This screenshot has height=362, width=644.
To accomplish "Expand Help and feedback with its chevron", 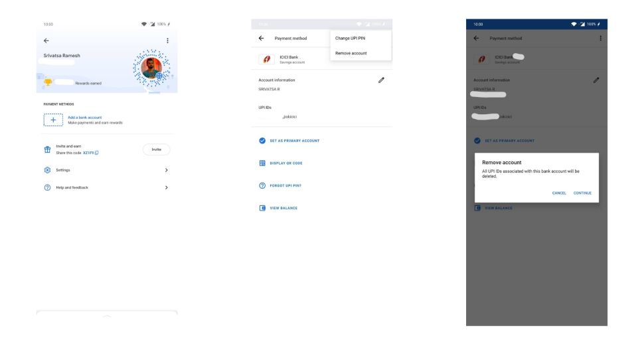I will (x=167, y=187).
